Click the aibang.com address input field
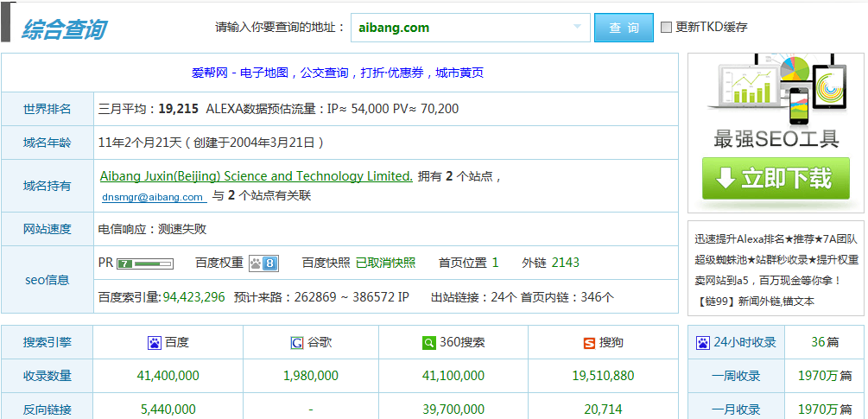Image resolution: width=868 pixels, height=419 pixels. [x=471, y=28]
